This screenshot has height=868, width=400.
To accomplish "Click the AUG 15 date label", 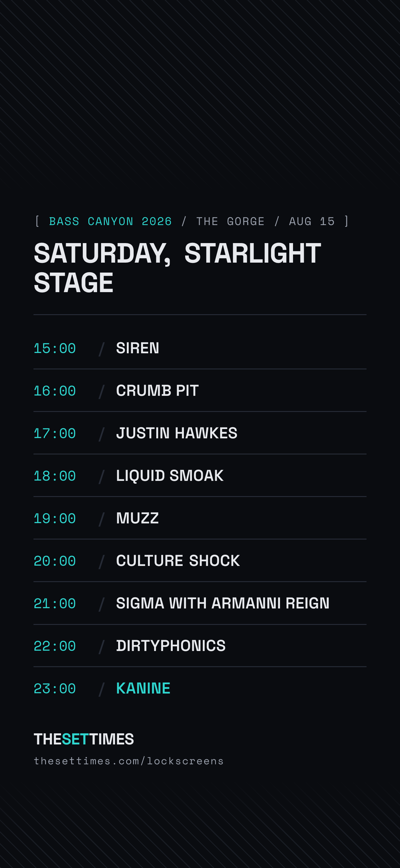I will (312, 221).
